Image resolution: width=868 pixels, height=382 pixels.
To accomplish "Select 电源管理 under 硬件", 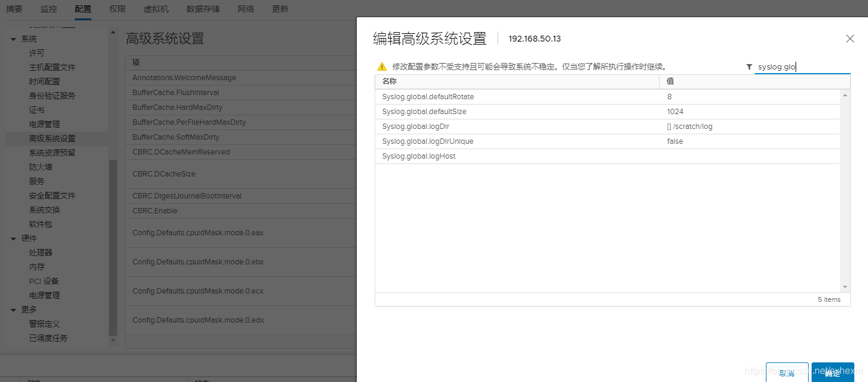I will [x=45, y=295].
